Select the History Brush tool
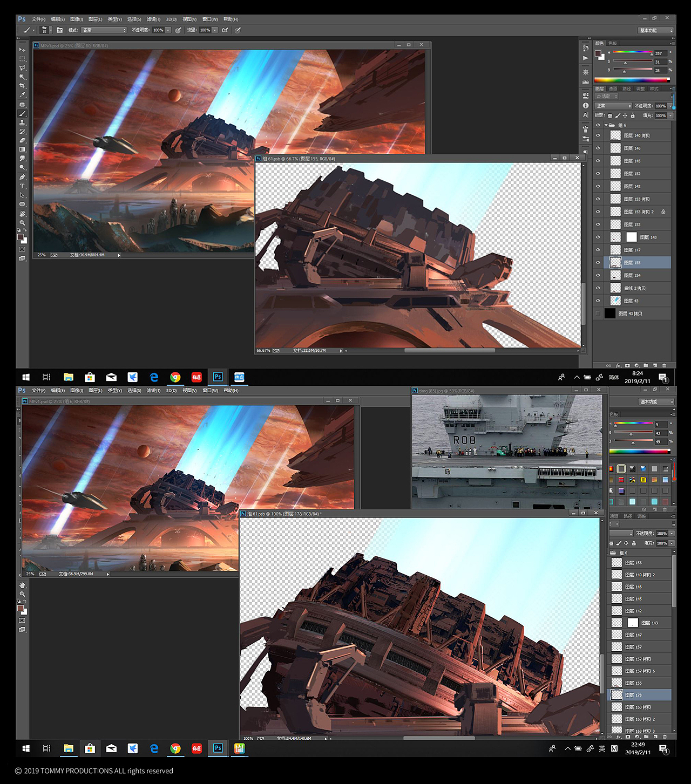The image size is (691, 784). click(x=22, y=132)
